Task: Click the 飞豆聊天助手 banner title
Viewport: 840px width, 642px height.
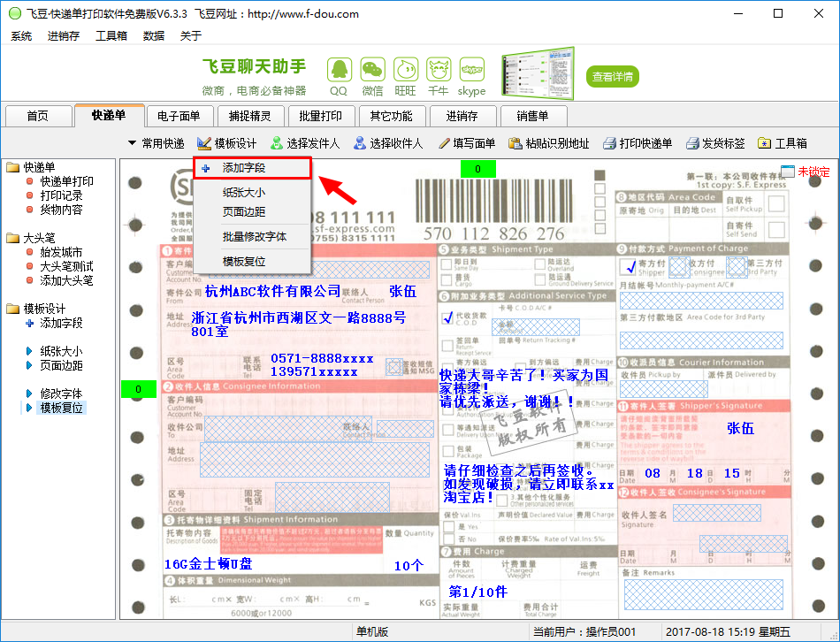Action: pyautogui.click(x=254, y=66)
